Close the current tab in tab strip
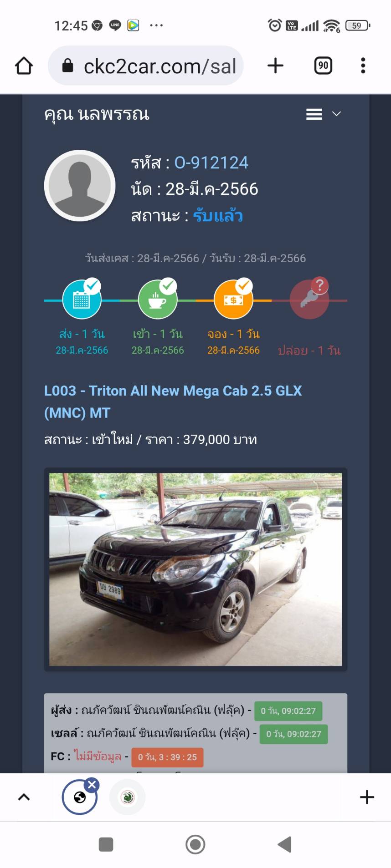The height and width of the screenshot is (868, 391). coord(92,785)
